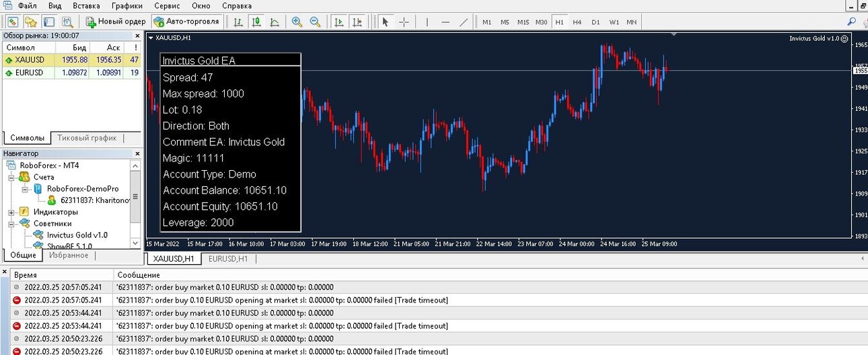The height and width of the screenshot is (355, 868).
Task: Set timeframe to M5
Action: pos(505,22)
